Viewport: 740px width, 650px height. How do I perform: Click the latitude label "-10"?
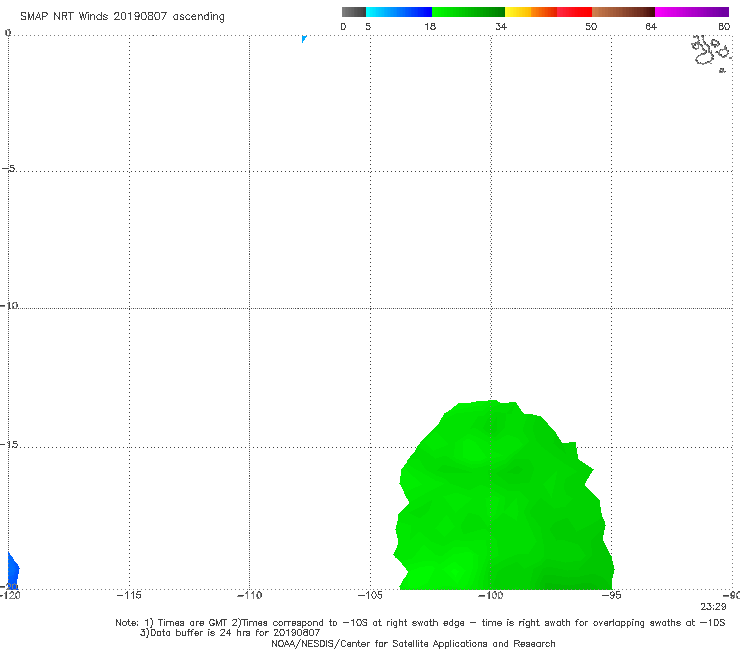(x=9, y=305)
